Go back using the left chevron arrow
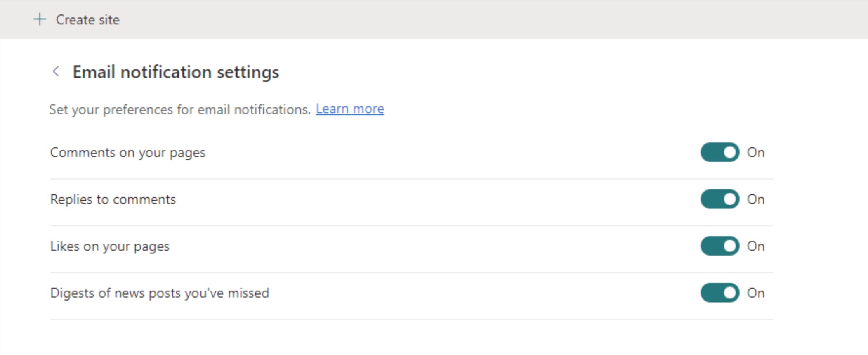The height and width of the screenshot is (355, 868). click(x=56, y=71)
